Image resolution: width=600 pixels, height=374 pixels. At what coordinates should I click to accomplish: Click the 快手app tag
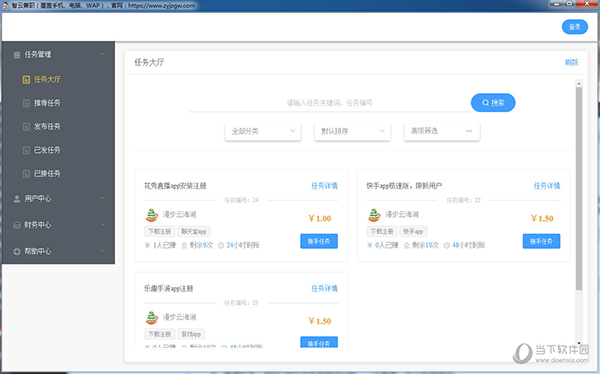[x=413, y=232]
